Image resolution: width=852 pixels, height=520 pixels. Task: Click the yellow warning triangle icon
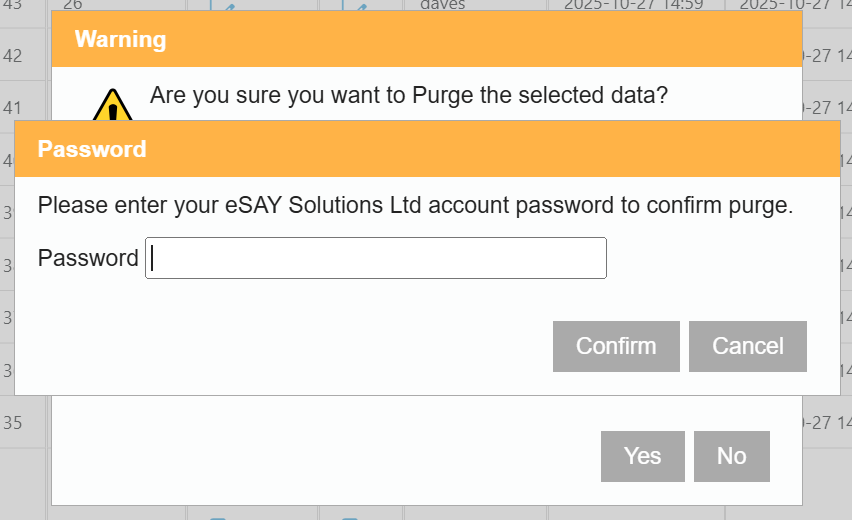113,106
